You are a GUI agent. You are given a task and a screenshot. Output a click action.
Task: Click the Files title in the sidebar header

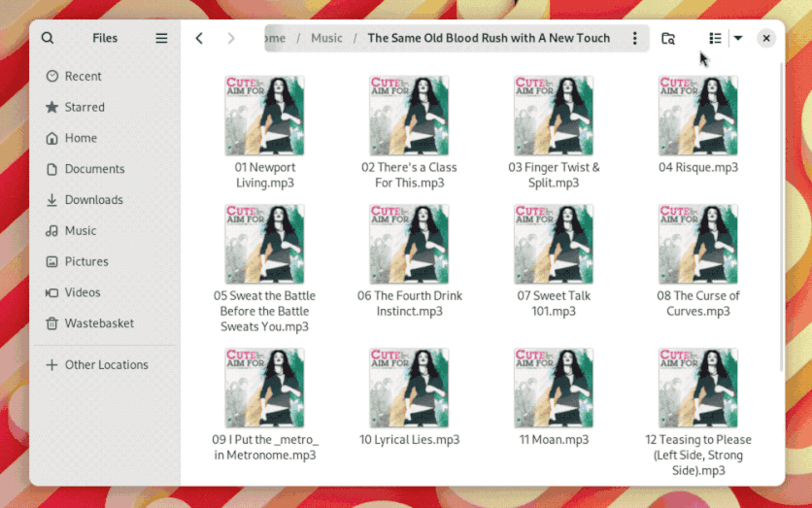105,38
